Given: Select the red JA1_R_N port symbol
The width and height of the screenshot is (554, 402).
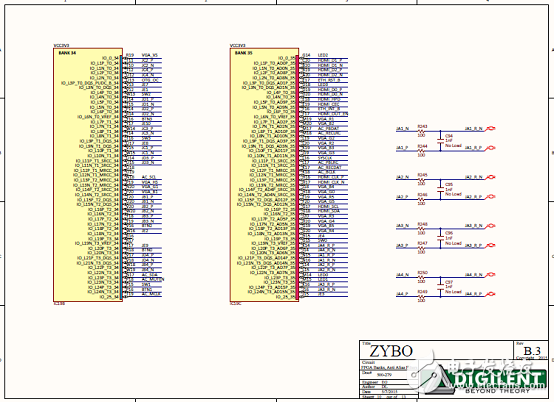Looking at the screenshot, I should (490, 129).
